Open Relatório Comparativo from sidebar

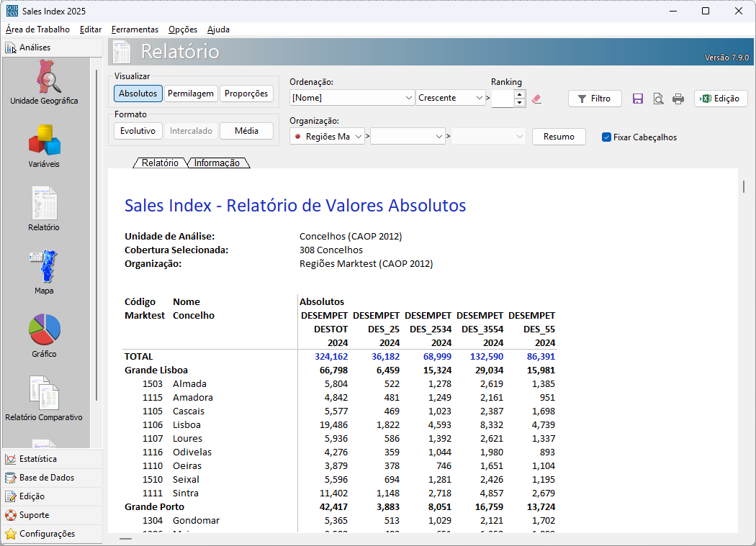click(44, 398)
